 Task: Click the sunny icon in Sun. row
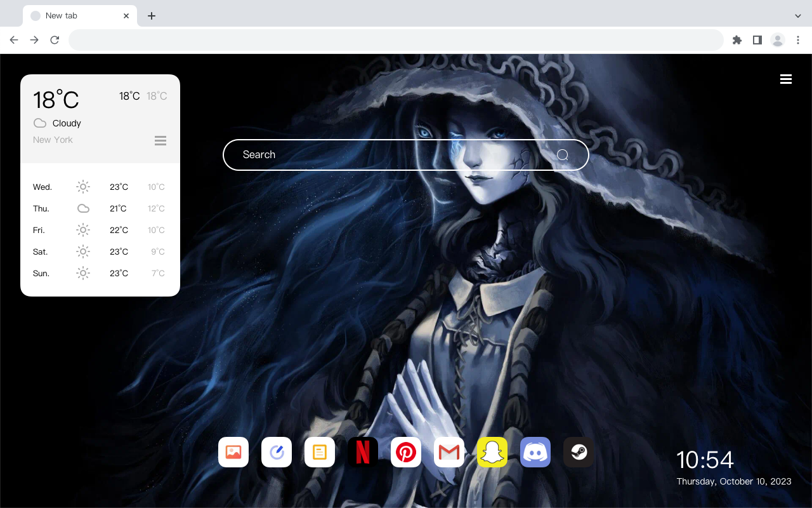(83, 273)
